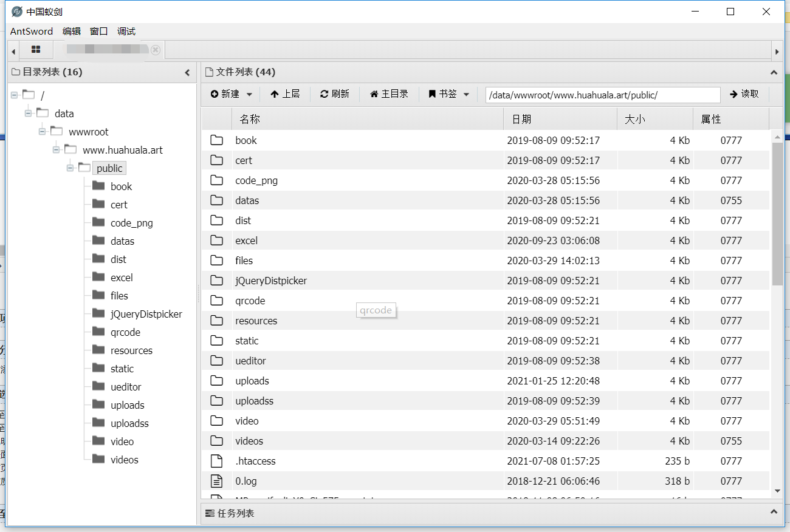The image size is (790, 532).
Task: Sort by the 日期 date column header
Action: click(x=560, y=119)
